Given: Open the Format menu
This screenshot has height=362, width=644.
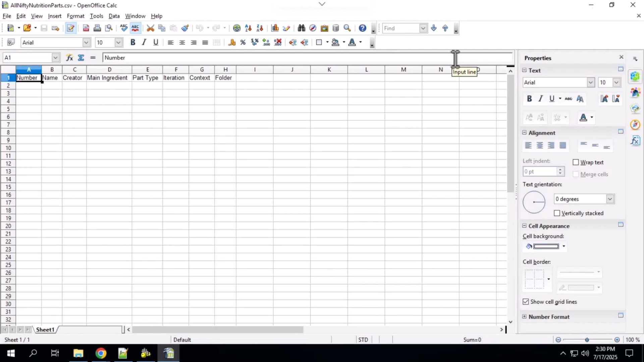Looking at the screenshot, I should pyautogui.click(x=75, y=16).
